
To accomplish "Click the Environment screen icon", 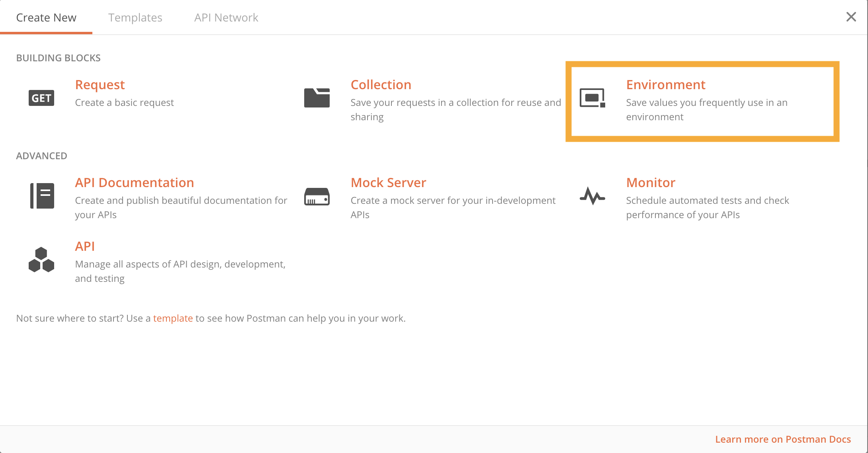I will coord(592,98).
